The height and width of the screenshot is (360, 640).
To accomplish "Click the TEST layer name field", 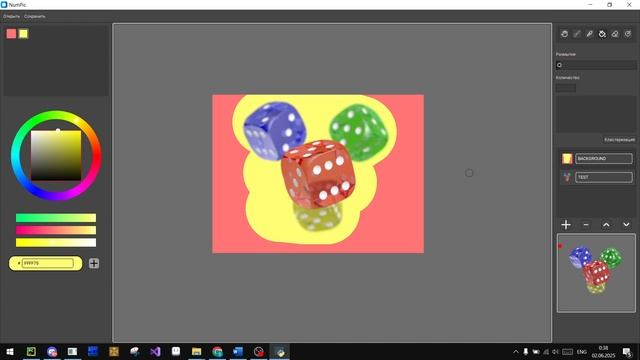I will [604, 177].
